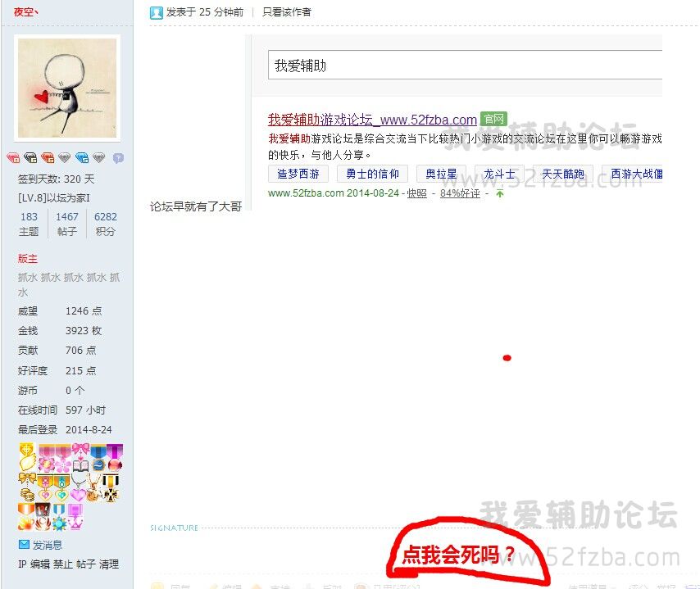Click the gold pendant necklace medal
Viewport: 700px width, 589px height.
[x=94, y=487]
